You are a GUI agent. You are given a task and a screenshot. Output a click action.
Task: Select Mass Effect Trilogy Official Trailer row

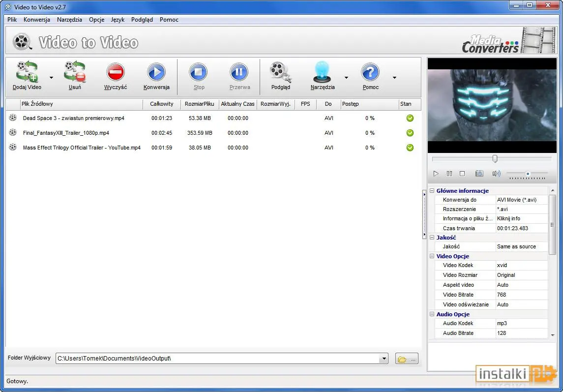[x=213, y=148]
